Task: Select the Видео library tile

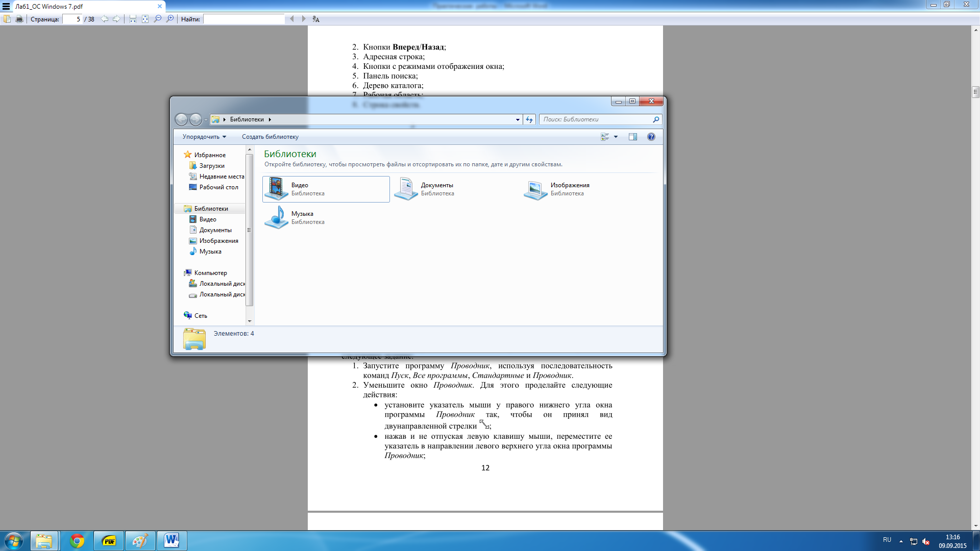Action: (x=326, y=189)
